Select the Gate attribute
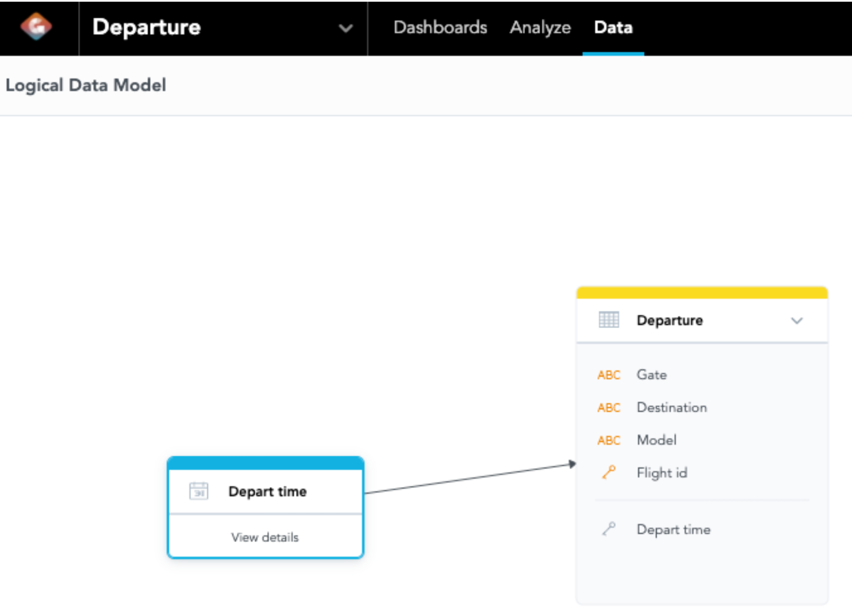Screen dimensions: 852x616 point(652,375)
